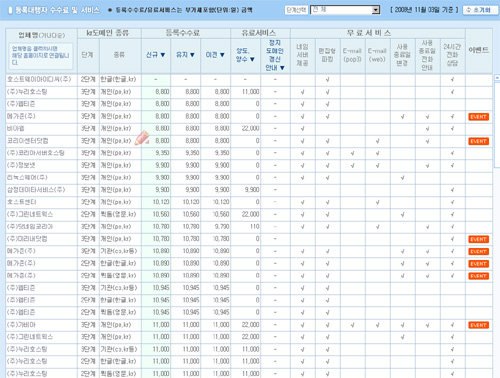Open 비아웹 company homepage link
Image resolution: width=500 pixels, height=378 pixels.
coord(15,128)
